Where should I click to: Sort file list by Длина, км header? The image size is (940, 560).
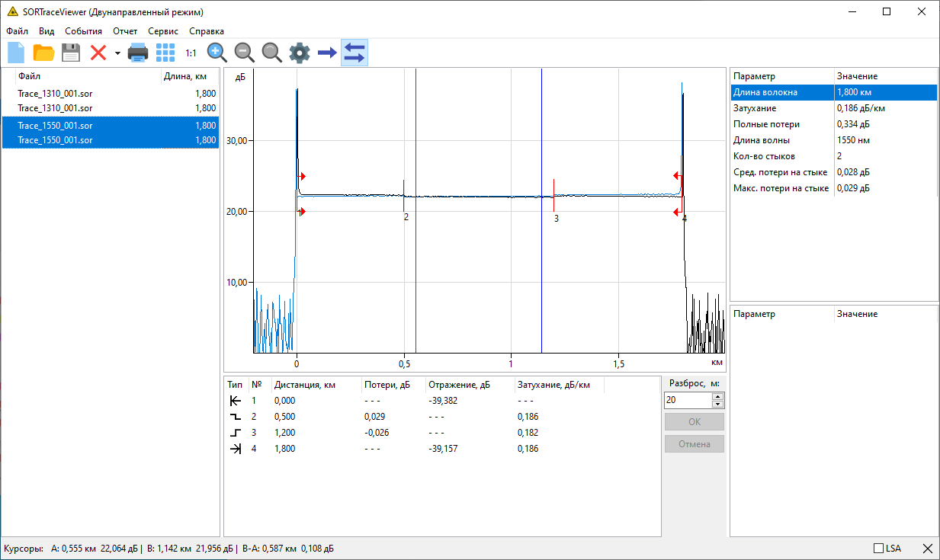[x=190, y=76]
